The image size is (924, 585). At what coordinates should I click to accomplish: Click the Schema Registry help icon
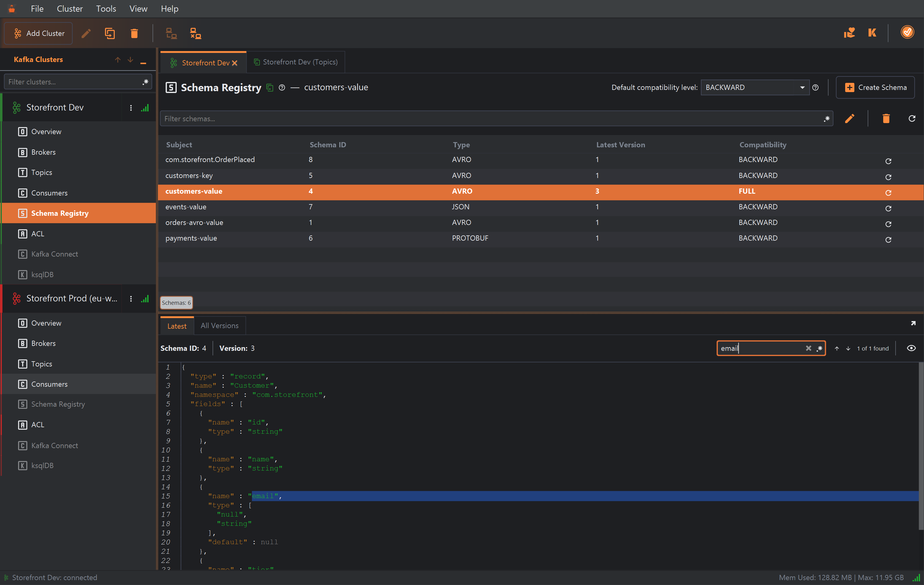[282, 88]
